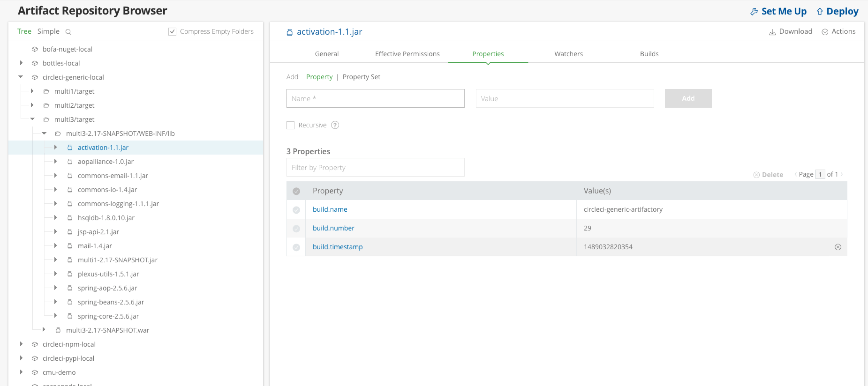Screen dimensions: 868x386
Task: Expand the multi1/target folder
Action: pyautogui.click(x=32, y=91)
